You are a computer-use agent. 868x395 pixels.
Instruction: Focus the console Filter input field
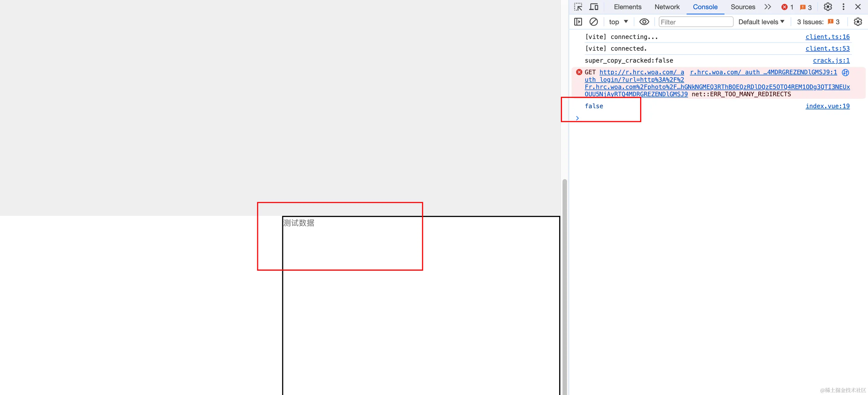point(696,22)
